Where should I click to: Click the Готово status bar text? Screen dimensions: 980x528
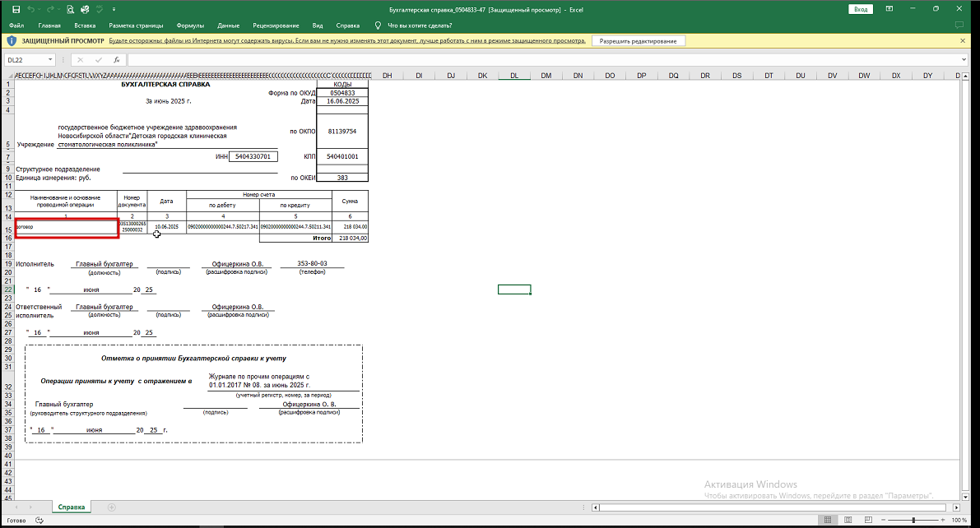16,520
